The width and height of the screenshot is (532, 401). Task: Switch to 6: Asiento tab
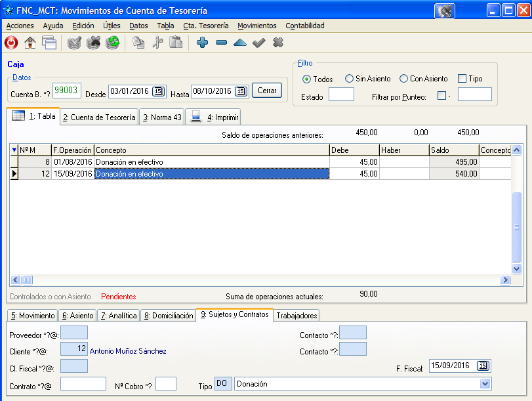(x=77, y=316)
